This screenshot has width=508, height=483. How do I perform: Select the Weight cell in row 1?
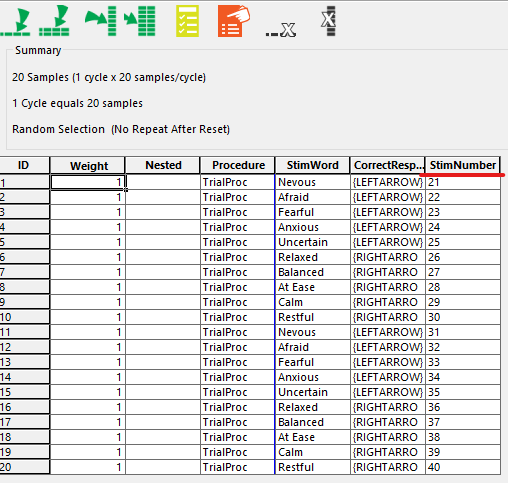click(88, 182)
